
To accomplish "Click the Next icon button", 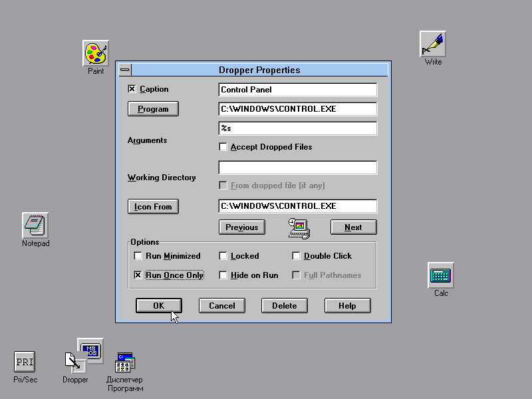I will point(353,227).
